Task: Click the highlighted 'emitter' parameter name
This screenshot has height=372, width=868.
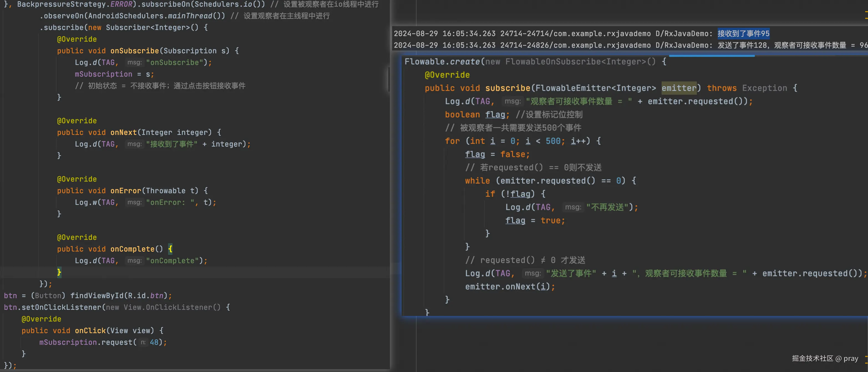Action: tap(679, 88)
